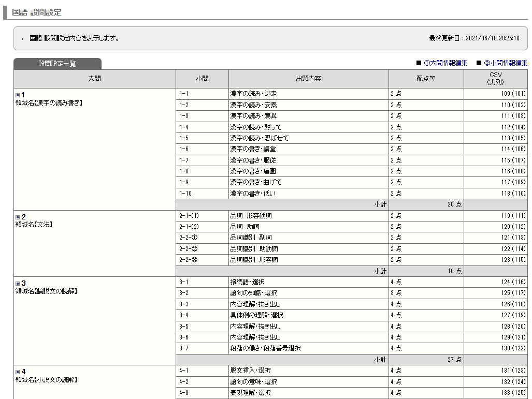
Task: Click question number 2-2-①
Action: (189, 238)
